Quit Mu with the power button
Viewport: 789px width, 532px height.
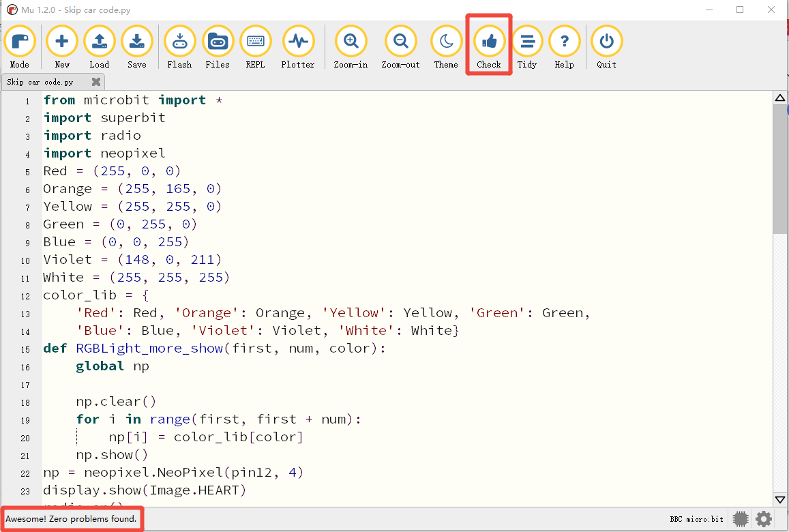point(606,47)
